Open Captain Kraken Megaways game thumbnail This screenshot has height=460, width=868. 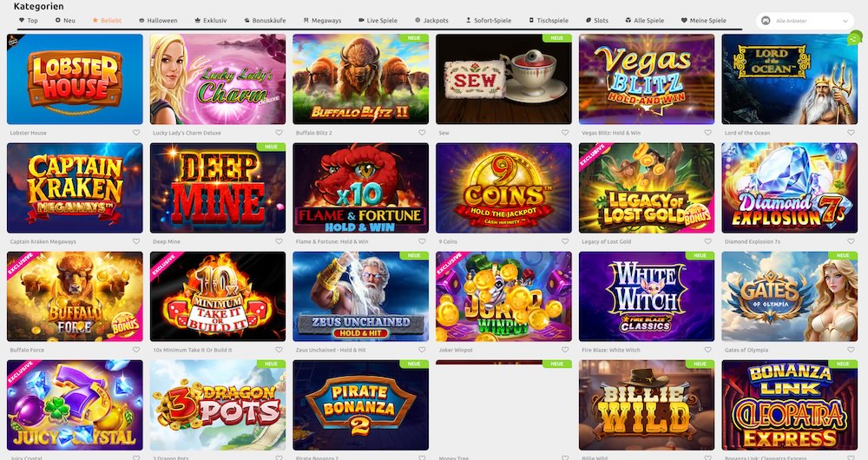click(75, 187)
